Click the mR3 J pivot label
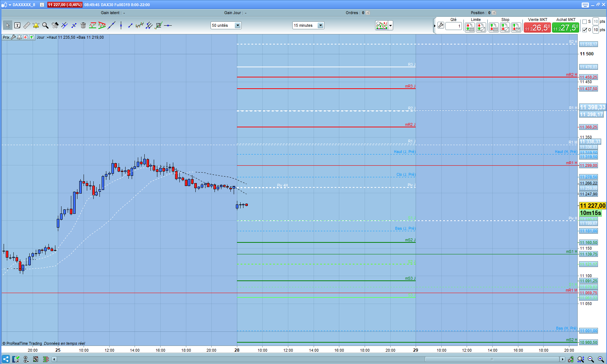The height and width of the screenshot is (364, 607). coord(410,86)
